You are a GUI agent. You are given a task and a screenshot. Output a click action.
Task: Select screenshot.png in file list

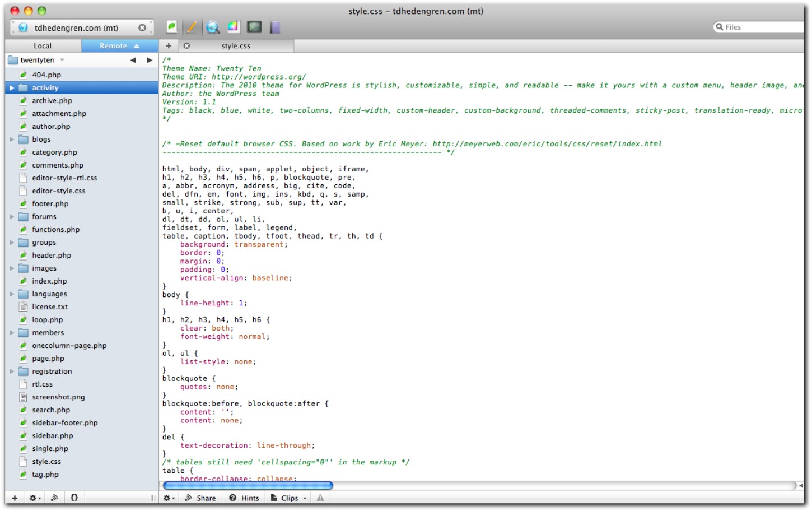point(82,397)
